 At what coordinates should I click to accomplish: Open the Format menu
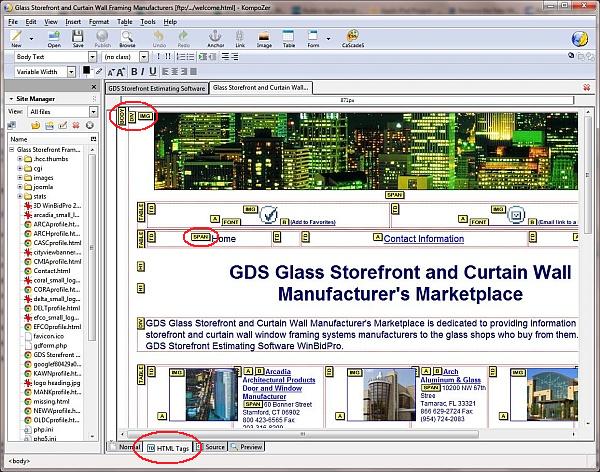point(99,22)
